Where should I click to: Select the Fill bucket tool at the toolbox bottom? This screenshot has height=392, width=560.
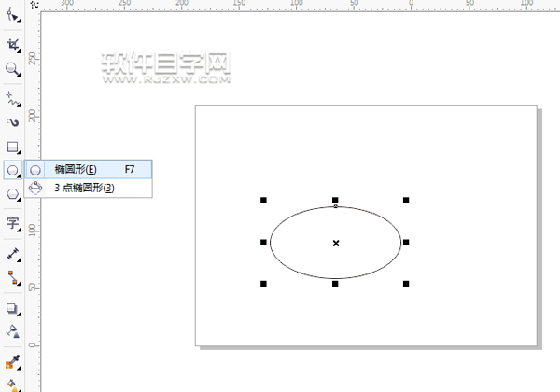point(13,385)
